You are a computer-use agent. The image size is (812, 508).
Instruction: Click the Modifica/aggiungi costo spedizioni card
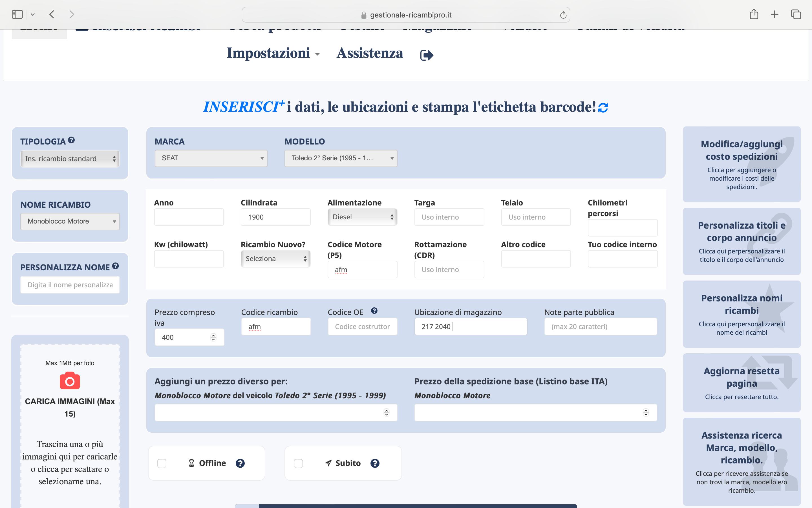pyautogui.click(x=742, y=164)
